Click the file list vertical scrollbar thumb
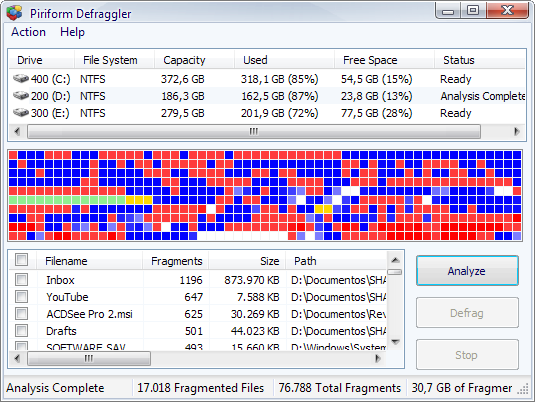Viewport: 535px width, 402px height. [395, 272]
